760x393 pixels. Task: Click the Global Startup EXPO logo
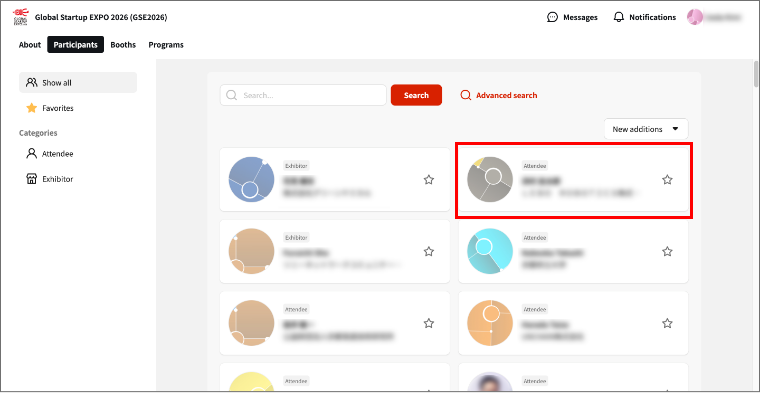[x=20, y=17]
